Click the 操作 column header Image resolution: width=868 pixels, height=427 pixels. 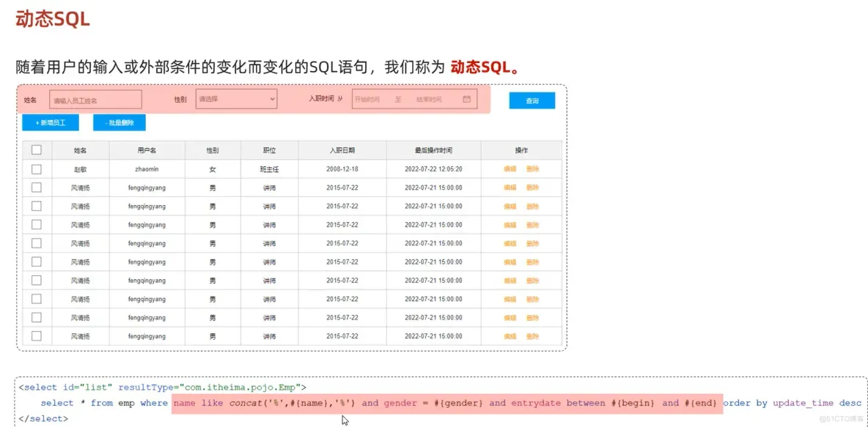pos(521,150)
